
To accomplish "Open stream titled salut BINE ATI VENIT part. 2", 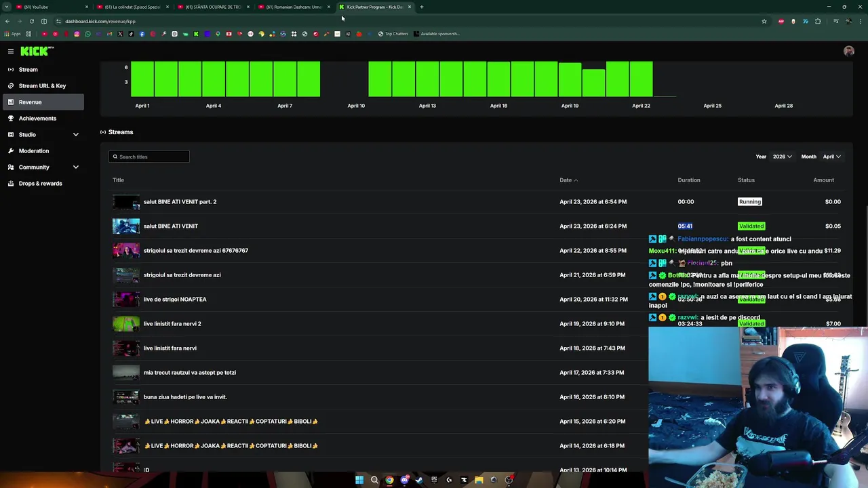I will (x=180, y=201).
